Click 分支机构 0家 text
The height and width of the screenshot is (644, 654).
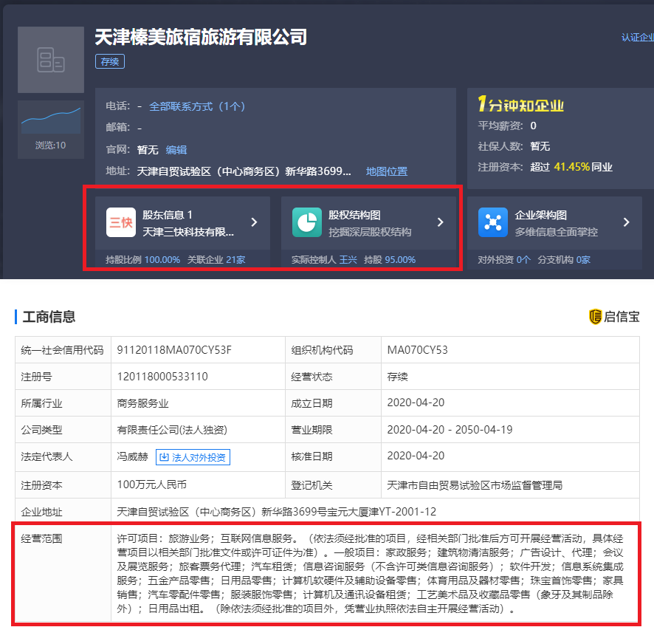click(564, 260)
